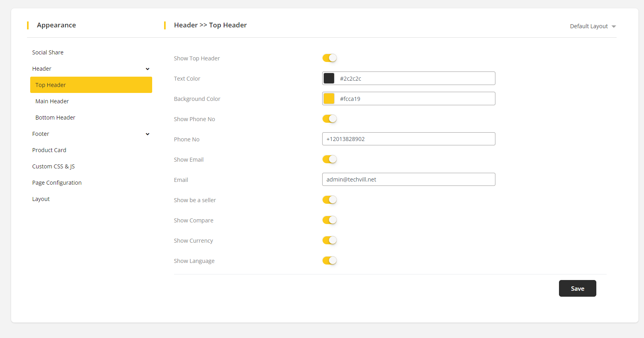The width and height of the screenshot is (644, 338).
Task: Toggle the Show Currency switch
Action: pos(329,240)
